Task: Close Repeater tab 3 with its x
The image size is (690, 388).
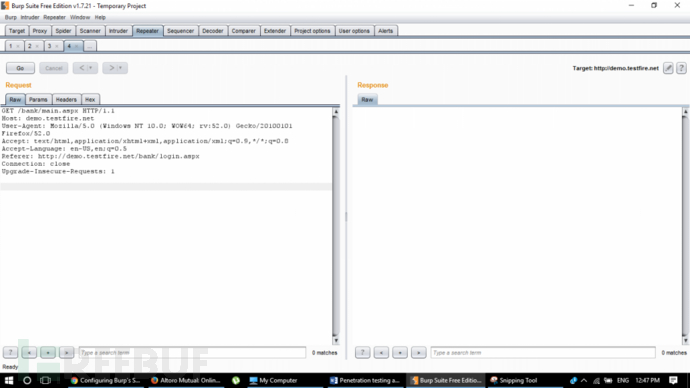Action: (x=57, y=46)
